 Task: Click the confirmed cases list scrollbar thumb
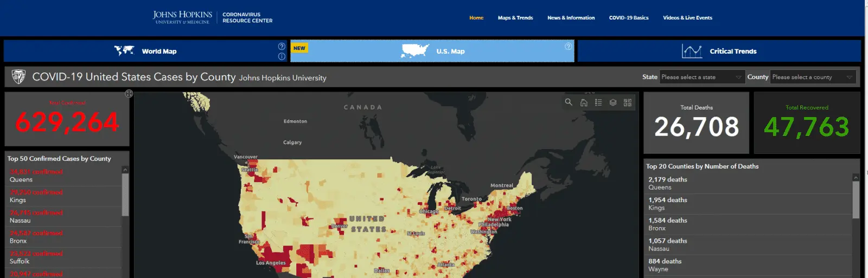[x=125, y=195]
